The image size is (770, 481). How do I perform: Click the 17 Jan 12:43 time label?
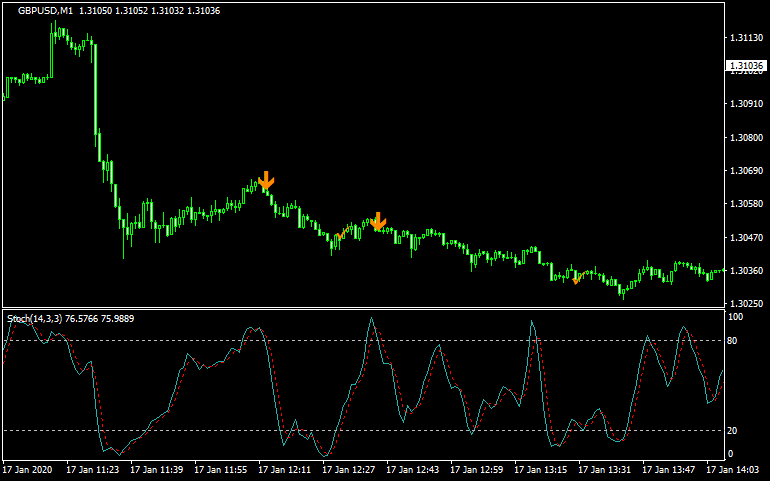point(412,470)
